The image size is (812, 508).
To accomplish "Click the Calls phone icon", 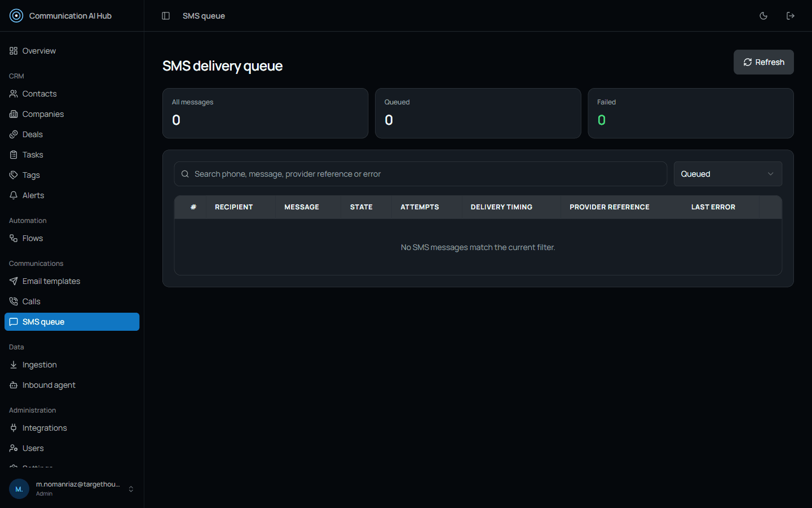I will tap(14, 301).
